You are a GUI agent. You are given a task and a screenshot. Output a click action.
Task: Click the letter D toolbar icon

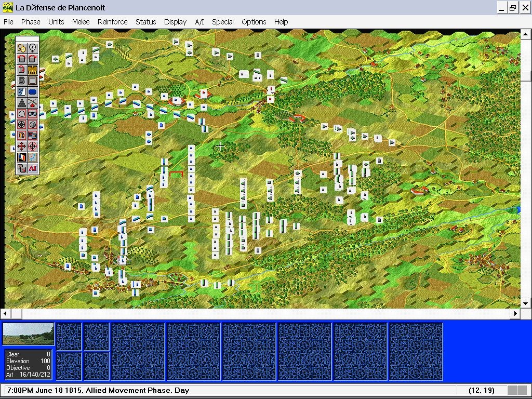click(x=22, y=136)
